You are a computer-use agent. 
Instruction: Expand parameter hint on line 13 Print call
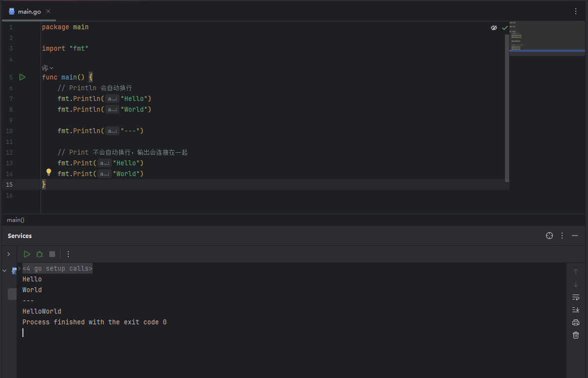104,163
